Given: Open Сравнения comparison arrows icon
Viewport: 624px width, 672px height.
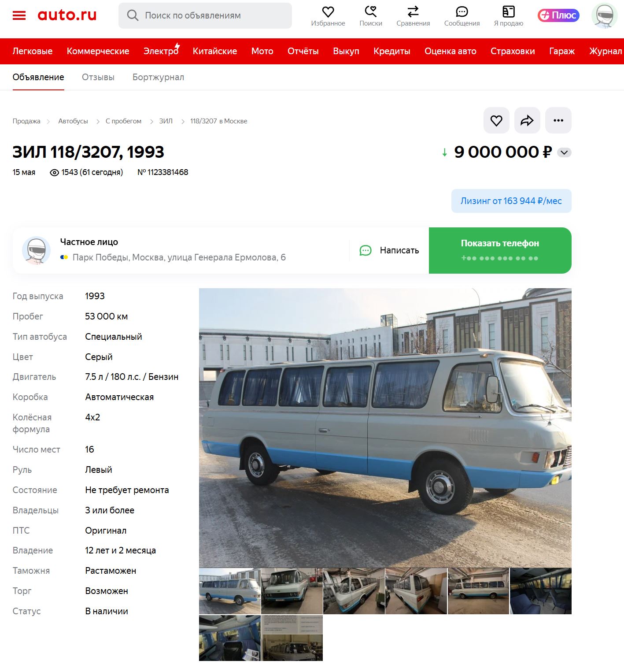Looking at the screenshot, I should 413,11.
